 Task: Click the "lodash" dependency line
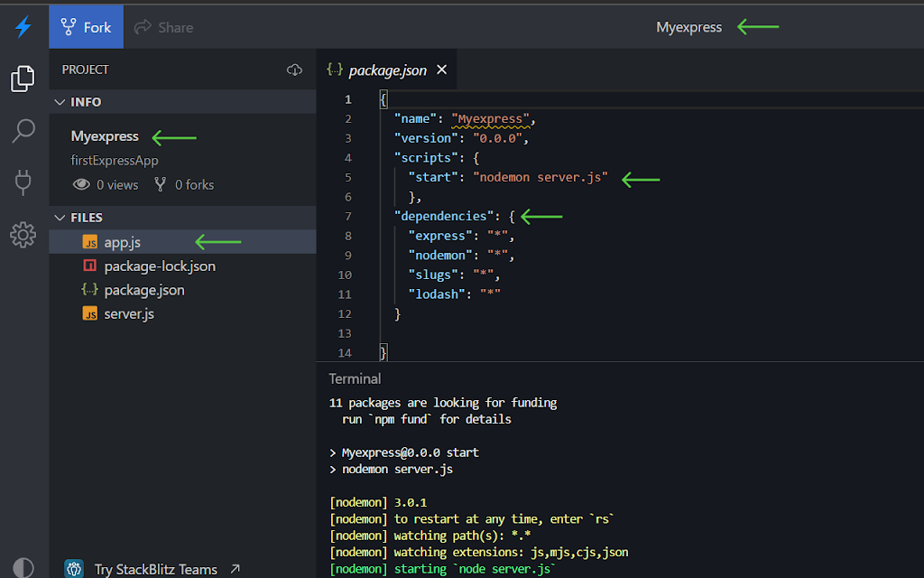(455, 294)
